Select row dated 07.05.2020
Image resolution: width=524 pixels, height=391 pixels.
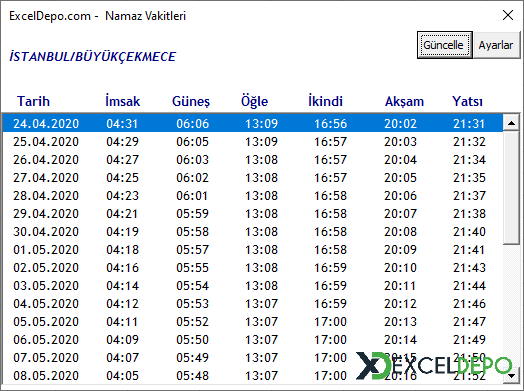(253, 358)
